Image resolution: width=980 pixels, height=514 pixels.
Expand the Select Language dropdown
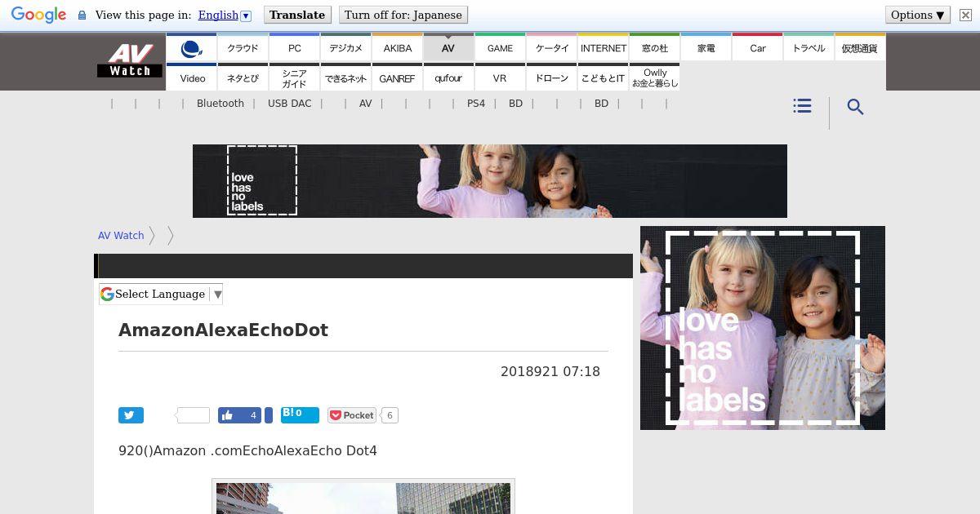click(x=161, y=294)
